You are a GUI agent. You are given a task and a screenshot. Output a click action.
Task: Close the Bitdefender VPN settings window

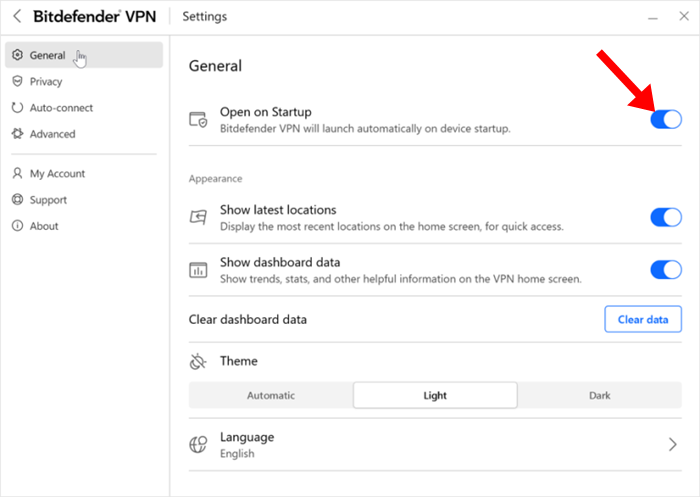pyautogui.click(x=683, y=17)
